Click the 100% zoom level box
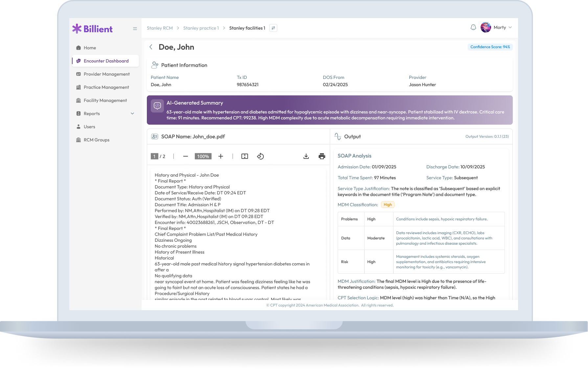Viewport: 588px width, 371px height. pos(203,156)
